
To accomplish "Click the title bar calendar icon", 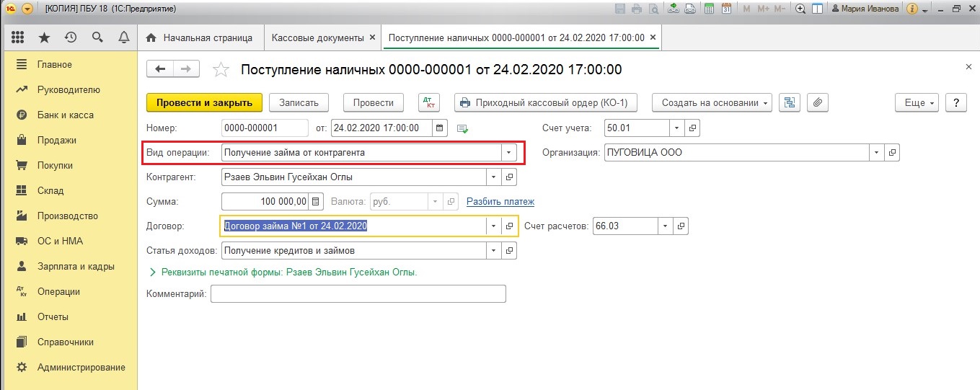I will tap(726, 9).
